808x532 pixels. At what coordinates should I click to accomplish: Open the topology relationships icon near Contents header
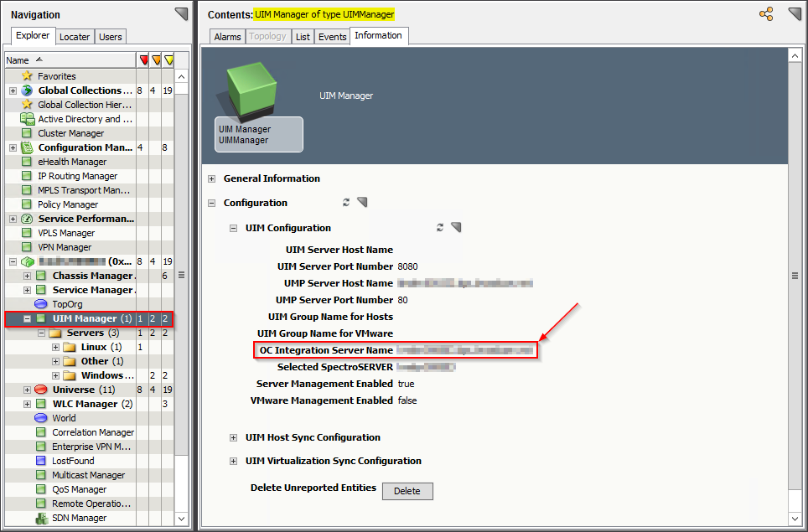pyautogui.click(x=765, y=13)
